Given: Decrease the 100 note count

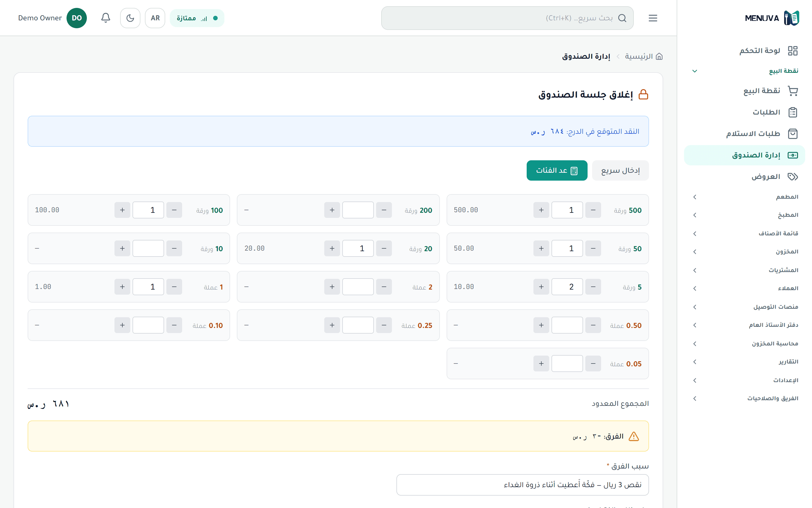Looking at the screenshot, I should 174,210.
